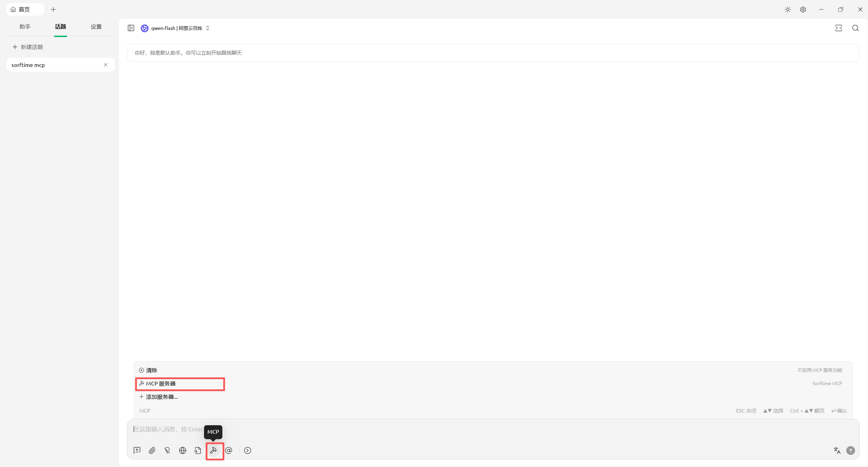Screen dimensions: 868x467
Task: Open settings via gear icon in title bar
Action: 803,10
